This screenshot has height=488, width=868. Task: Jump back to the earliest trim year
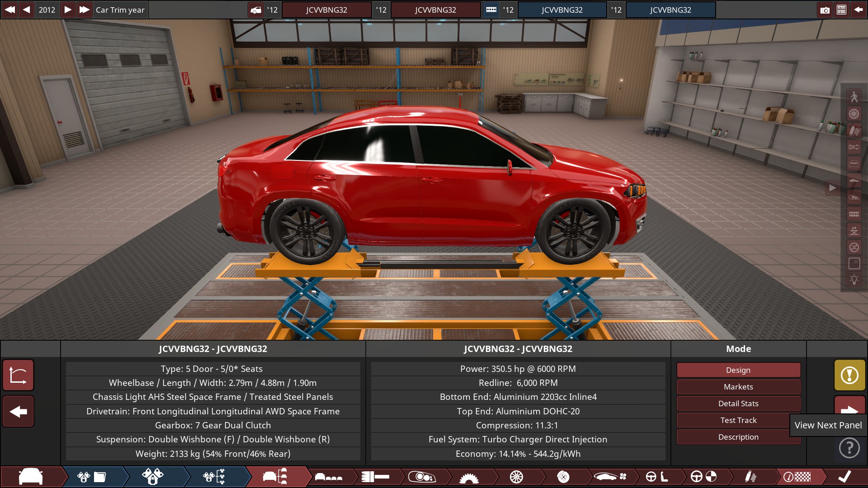coord(9,9)
